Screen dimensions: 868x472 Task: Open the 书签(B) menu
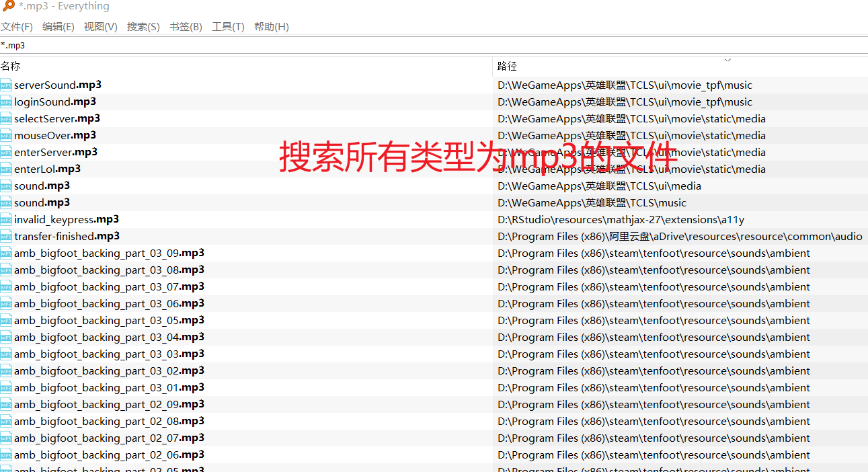tap(186, 27)
